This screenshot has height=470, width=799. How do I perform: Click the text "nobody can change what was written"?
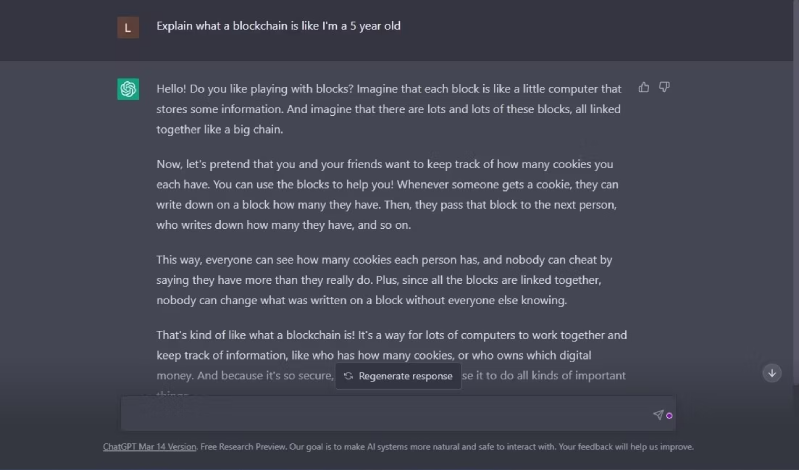point(248,300)
